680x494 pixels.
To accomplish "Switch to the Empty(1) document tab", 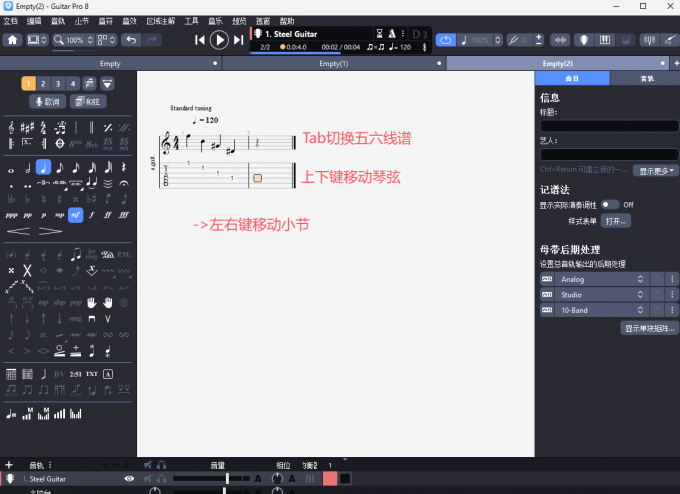I will 333,63.
